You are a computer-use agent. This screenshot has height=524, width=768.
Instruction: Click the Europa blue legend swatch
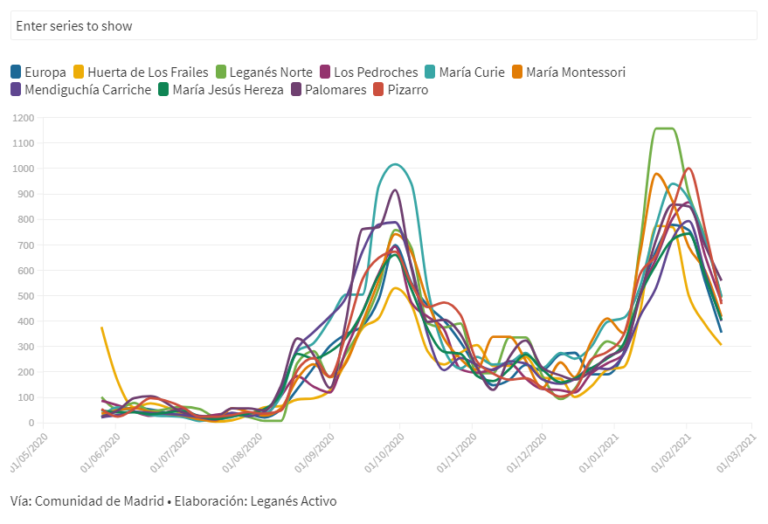pos(16,72)
